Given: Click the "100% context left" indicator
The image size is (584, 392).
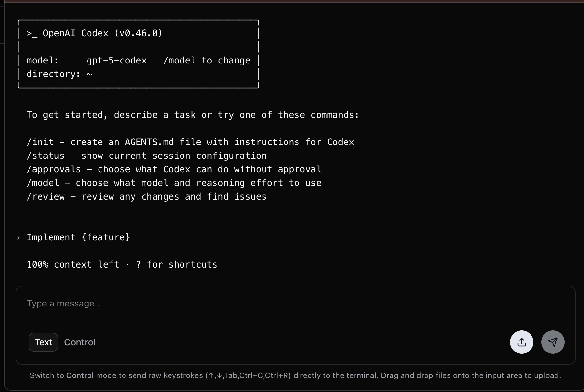Looking at the screenshot, I should click(73, 264).
